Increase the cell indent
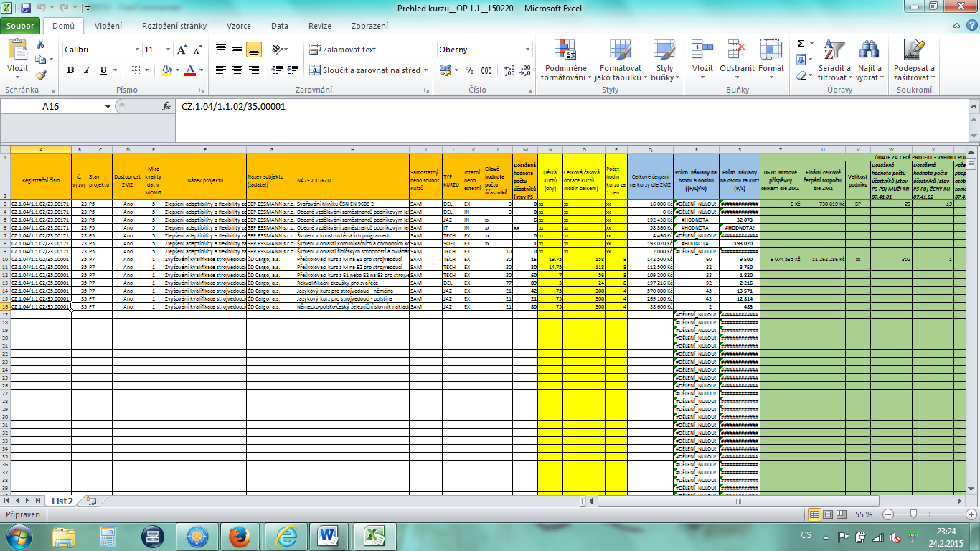Viewport: 980px width, 551px height. point(291,70)
